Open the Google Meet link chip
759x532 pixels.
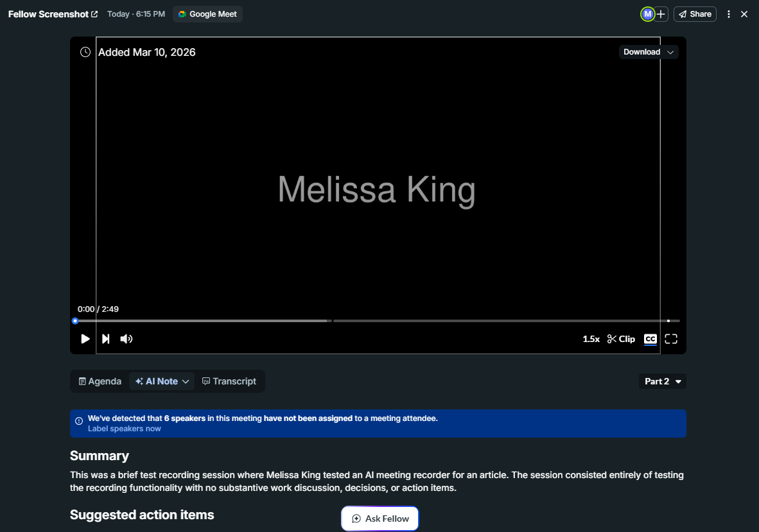coord(207,14)
